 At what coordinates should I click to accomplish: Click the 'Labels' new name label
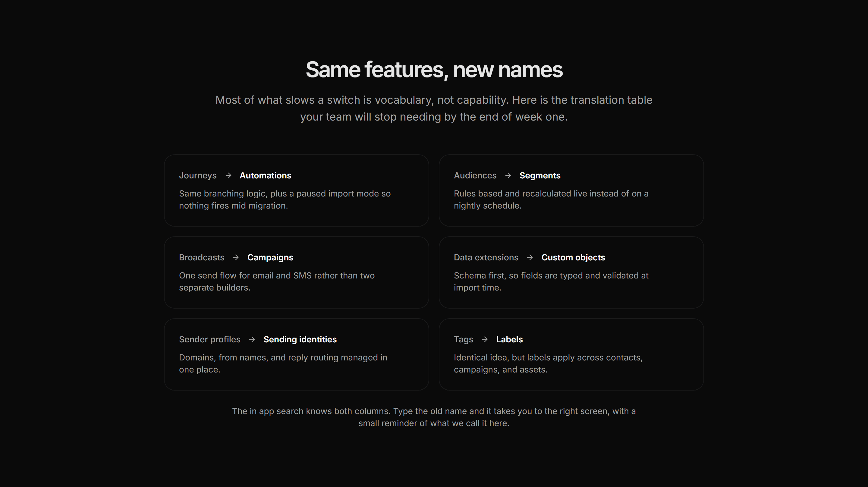click(x=509, y=339)
